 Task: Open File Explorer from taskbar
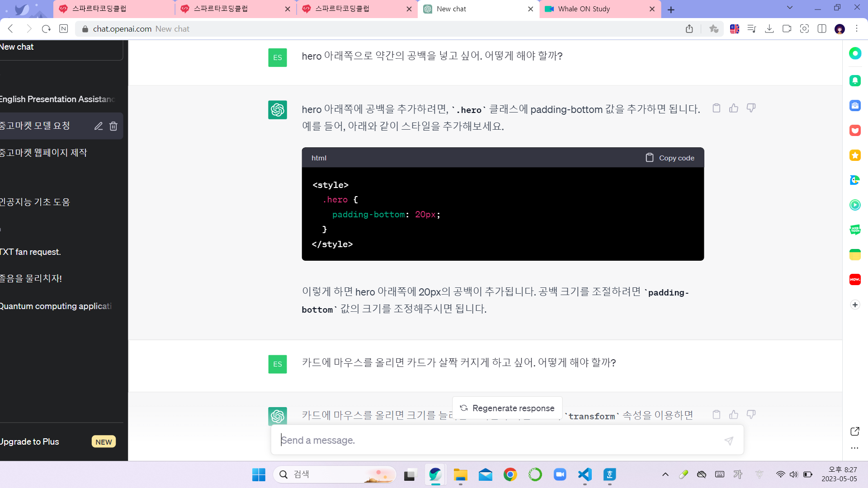click(x=460, y=474)
